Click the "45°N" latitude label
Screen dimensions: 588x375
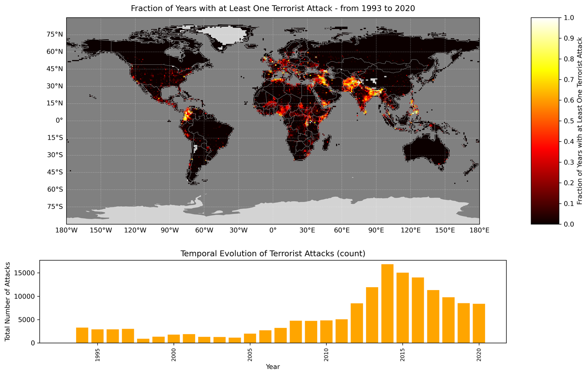point(54,69)
